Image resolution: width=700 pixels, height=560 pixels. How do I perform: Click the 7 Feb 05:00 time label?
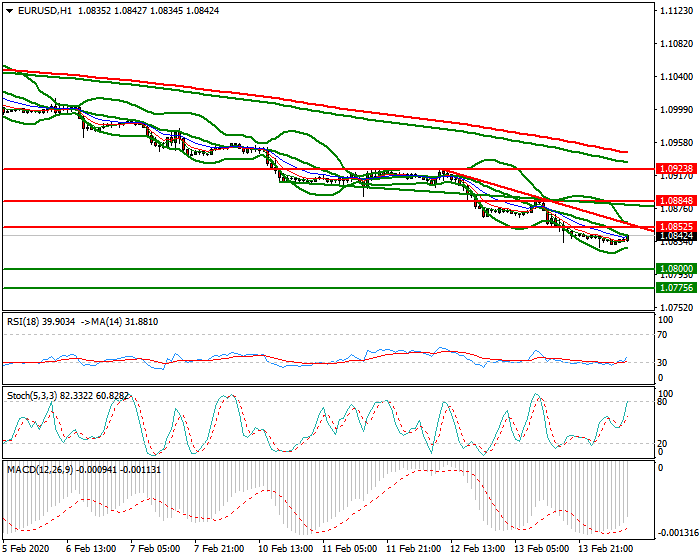point(155,548)
